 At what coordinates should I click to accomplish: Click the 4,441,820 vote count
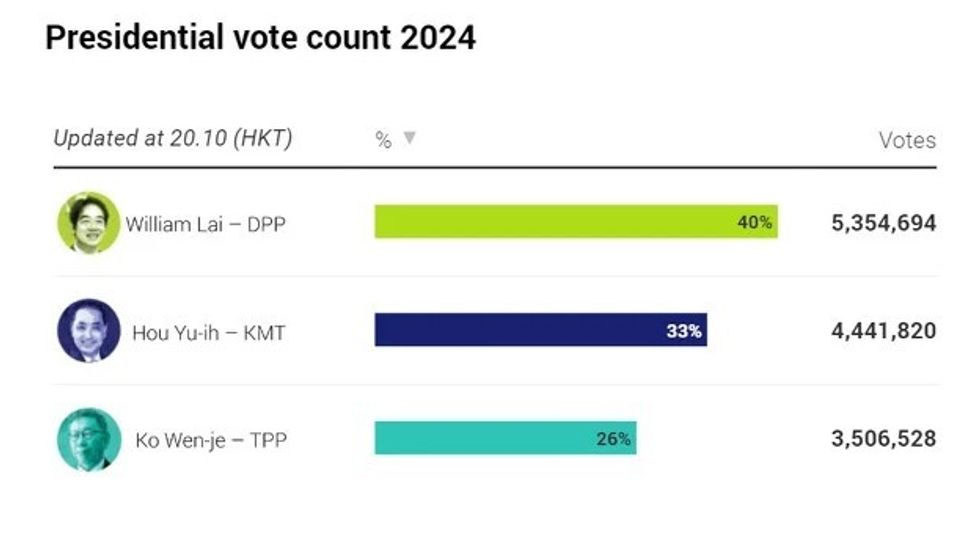[x=883, y=331]
